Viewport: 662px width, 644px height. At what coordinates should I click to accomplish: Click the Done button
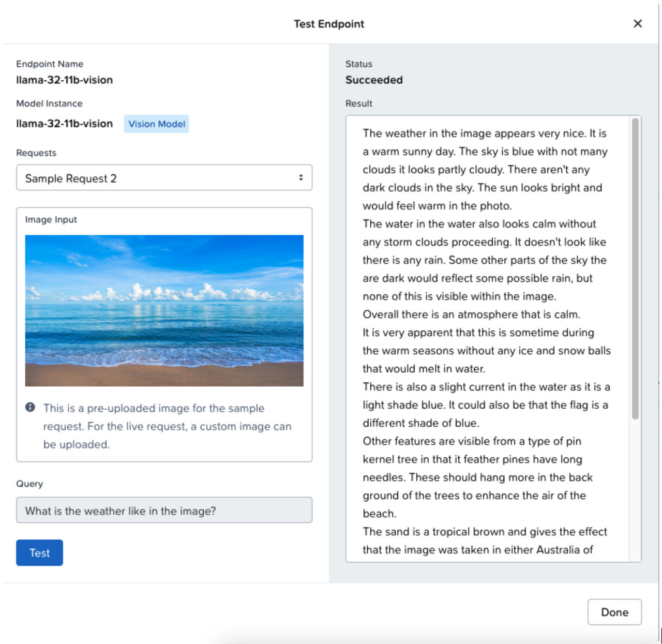(614, 612)
